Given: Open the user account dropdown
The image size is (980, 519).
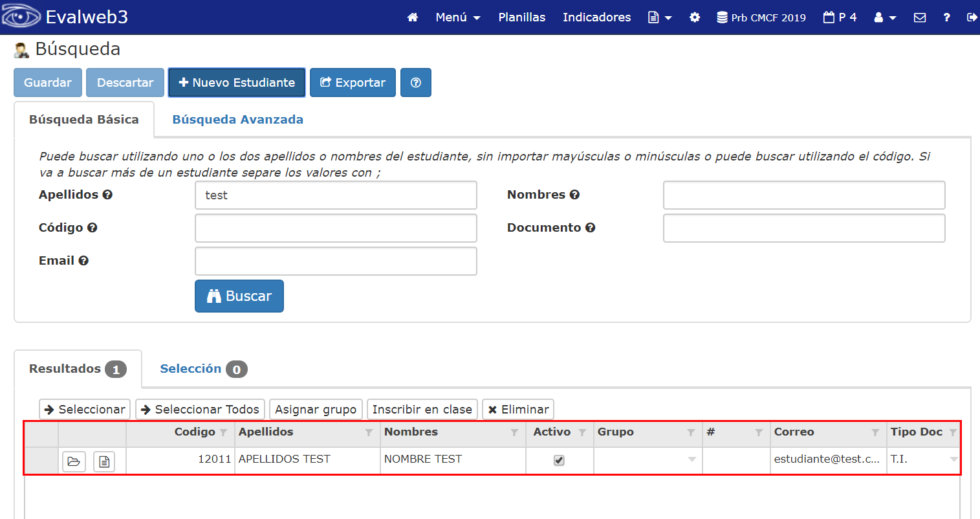Looking at the screenshot, I should 885,17.
